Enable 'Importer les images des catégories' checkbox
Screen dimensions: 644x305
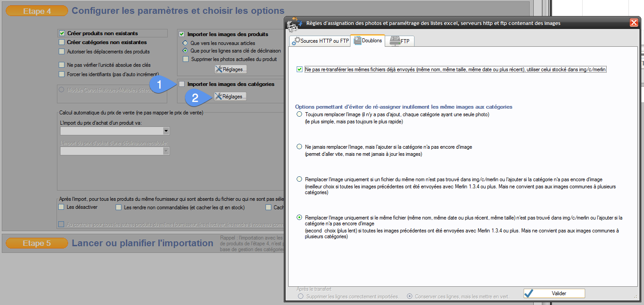point(181,84)
